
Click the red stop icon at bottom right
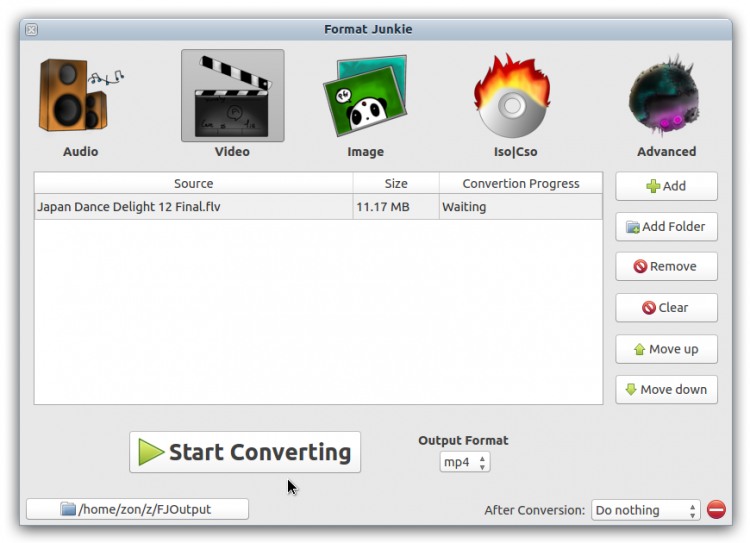point(716,510)
